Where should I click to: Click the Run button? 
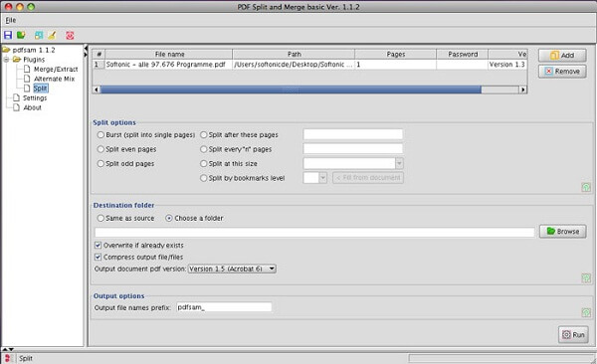pos(573,335)
